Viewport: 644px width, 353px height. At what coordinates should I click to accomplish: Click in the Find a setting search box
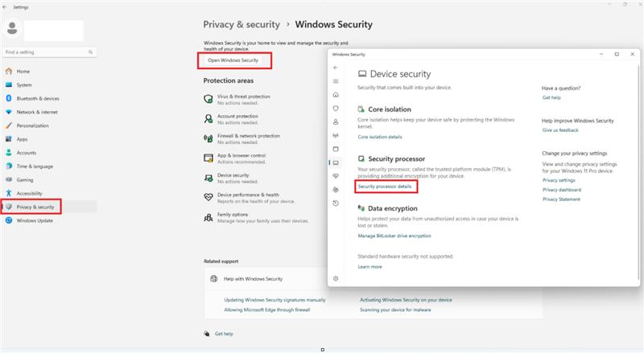[x=49, y=52]
